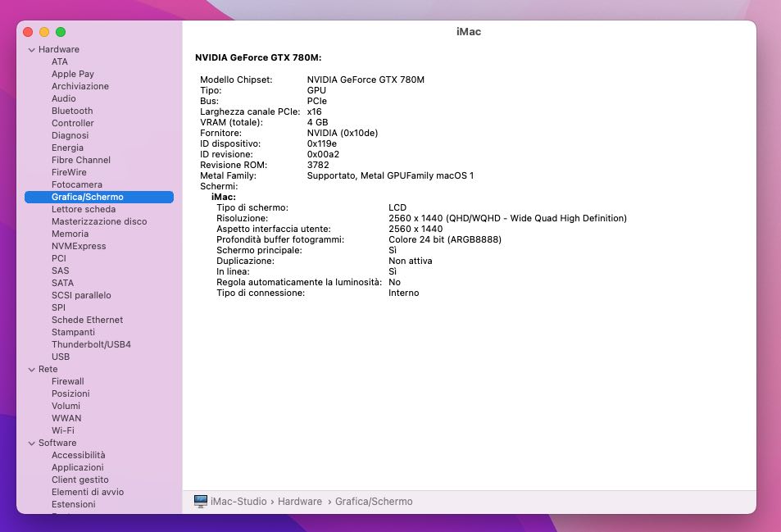Screen dimensions: 781x532
Task: Select Bluetooth in the sidebar
Action: coord(72,111)
